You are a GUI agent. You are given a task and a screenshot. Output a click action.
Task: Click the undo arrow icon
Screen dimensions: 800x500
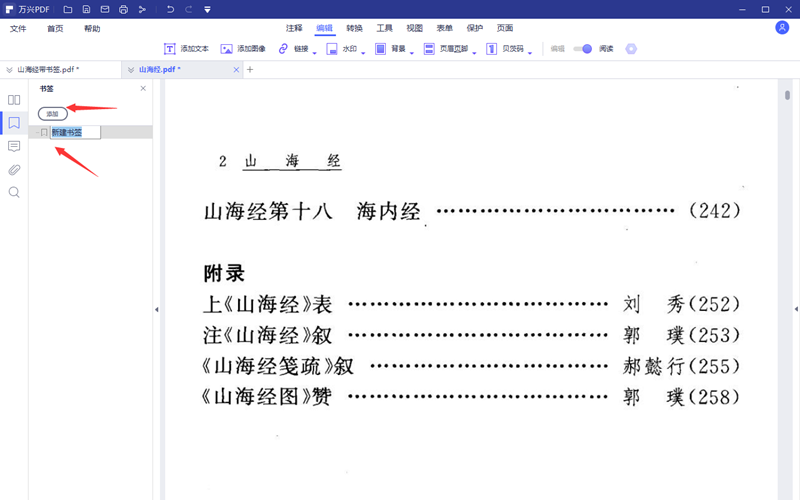pos(170,10)
